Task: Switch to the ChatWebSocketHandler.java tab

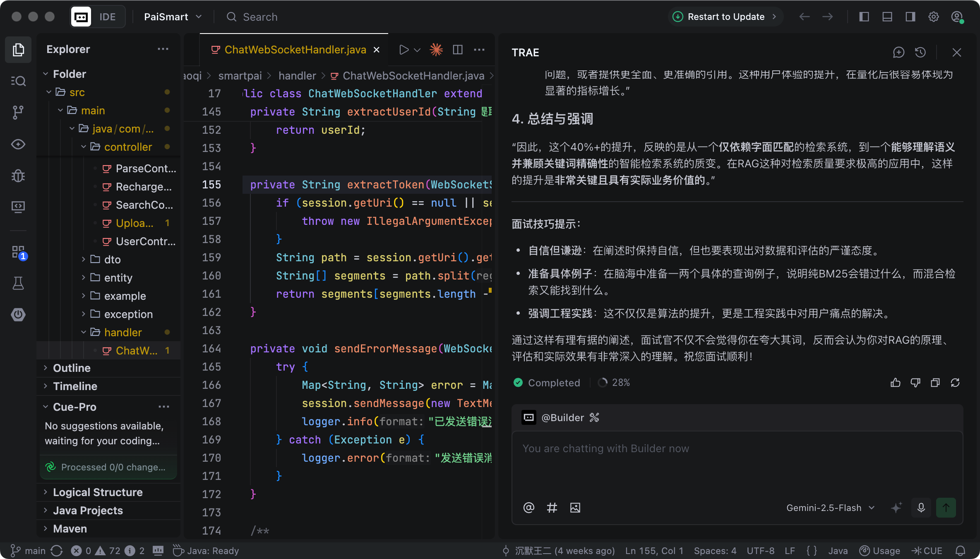Action: pos(295,50)
